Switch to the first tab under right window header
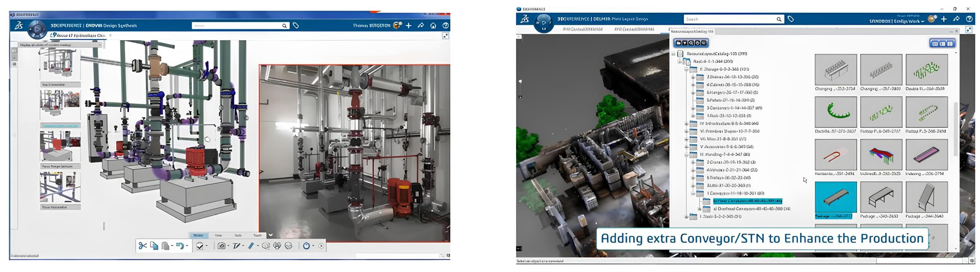Screen dimensions: 980x272 (x=582, y=29)
